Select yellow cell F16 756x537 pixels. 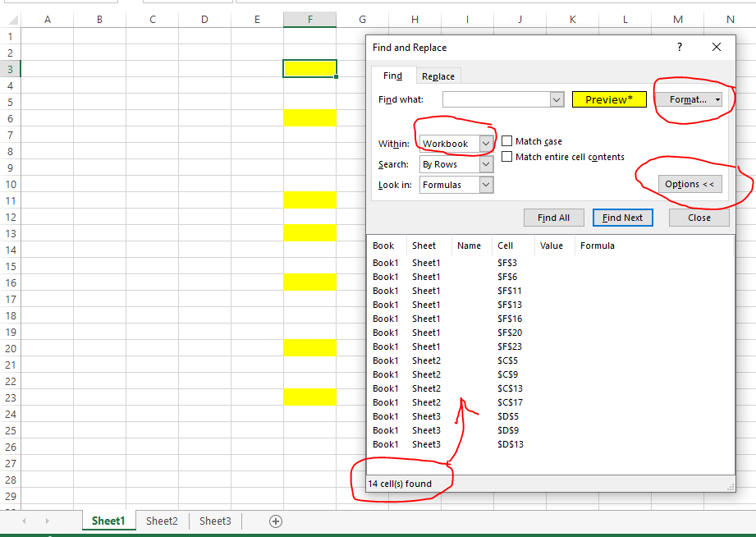tap(309, 282)
